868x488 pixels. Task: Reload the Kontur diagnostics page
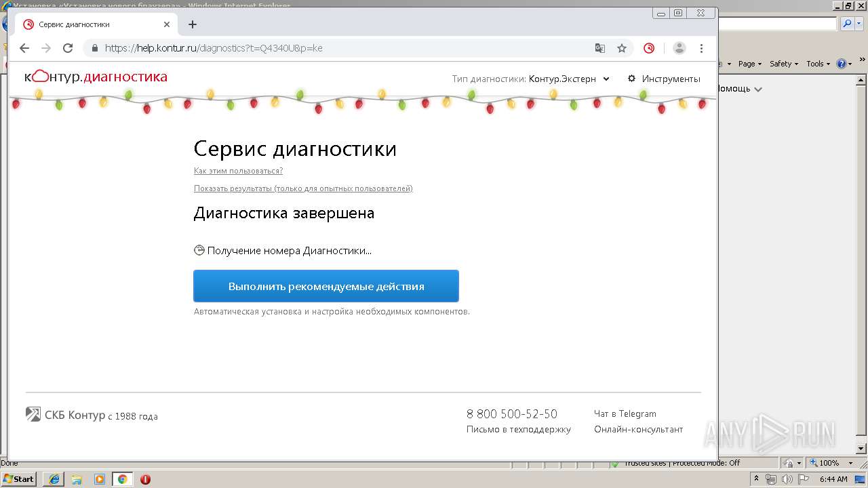click(68, 48)
